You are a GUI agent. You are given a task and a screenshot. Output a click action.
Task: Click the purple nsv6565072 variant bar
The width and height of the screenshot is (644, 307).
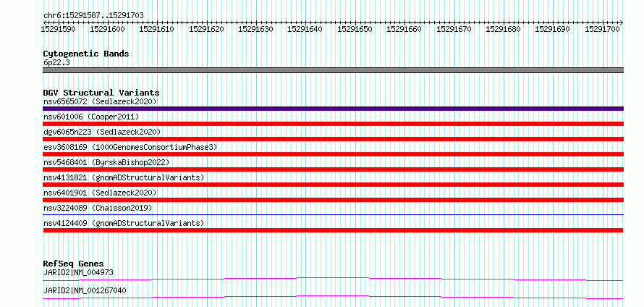click(x=333, y=109)
